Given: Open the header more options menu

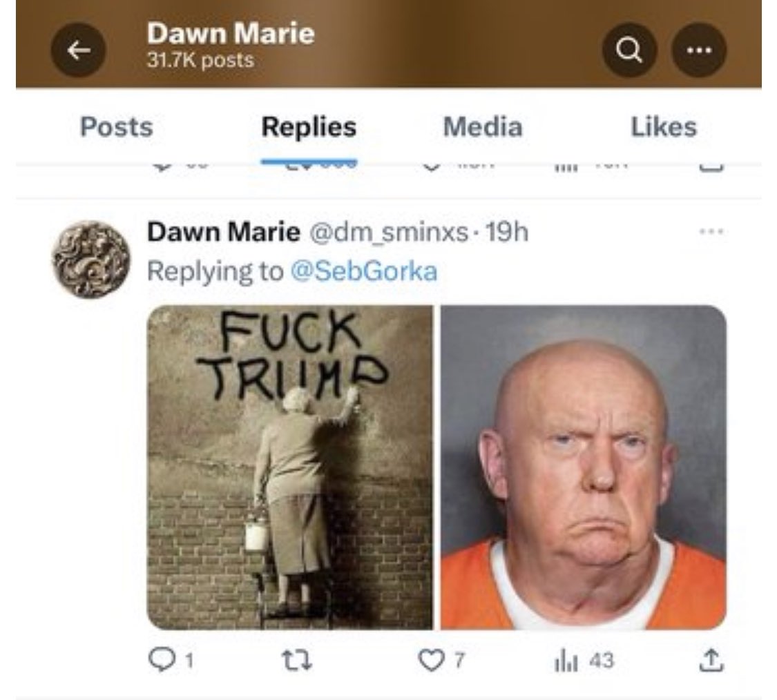Looking at the screenshot, I should [699, 50].
